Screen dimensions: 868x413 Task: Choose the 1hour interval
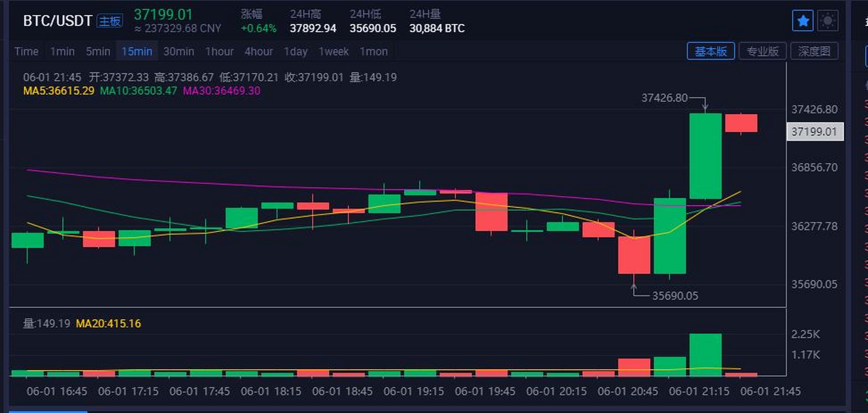219,52
